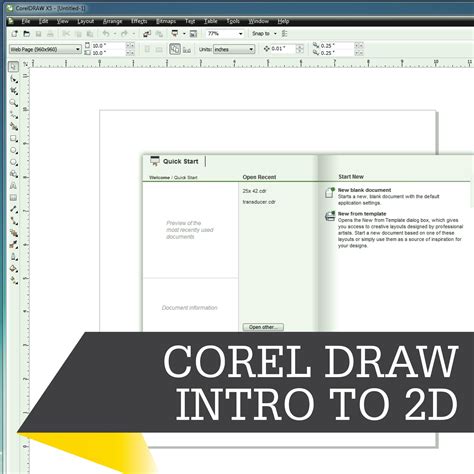Open the Application Launcher icon
The height and width of the screenshot is (474, 474).
coord(175,34)
